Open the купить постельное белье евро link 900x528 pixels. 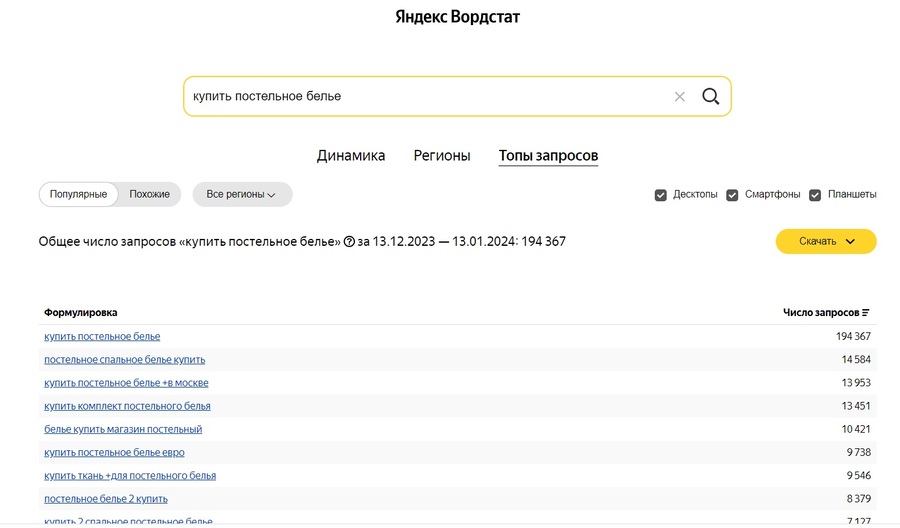tap(114, 452)
